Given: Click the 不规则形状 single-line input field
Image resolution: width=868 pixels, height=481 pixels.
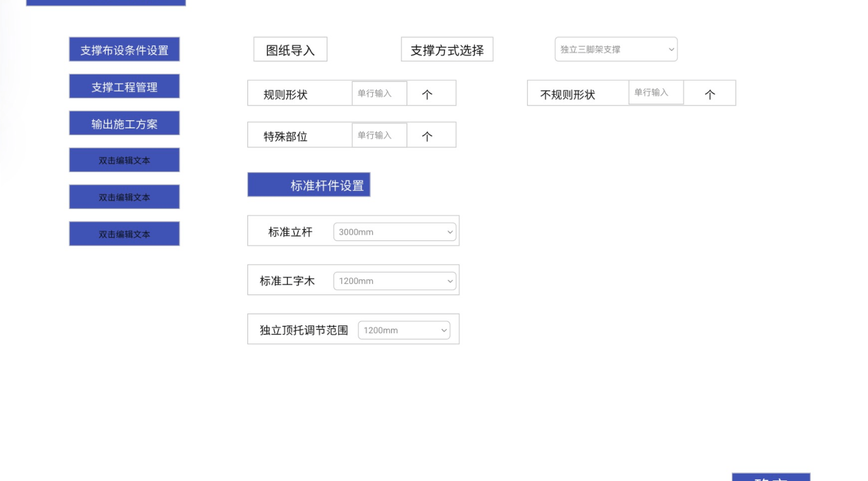Looking at the screenshot, I should [656, 92].
